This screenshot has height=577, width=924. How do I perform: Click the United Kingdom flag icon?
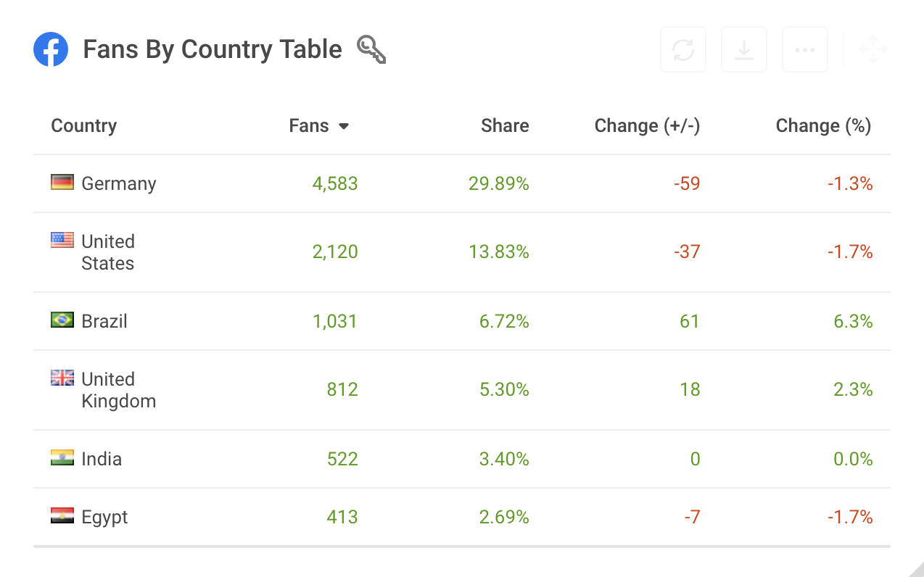62,378
